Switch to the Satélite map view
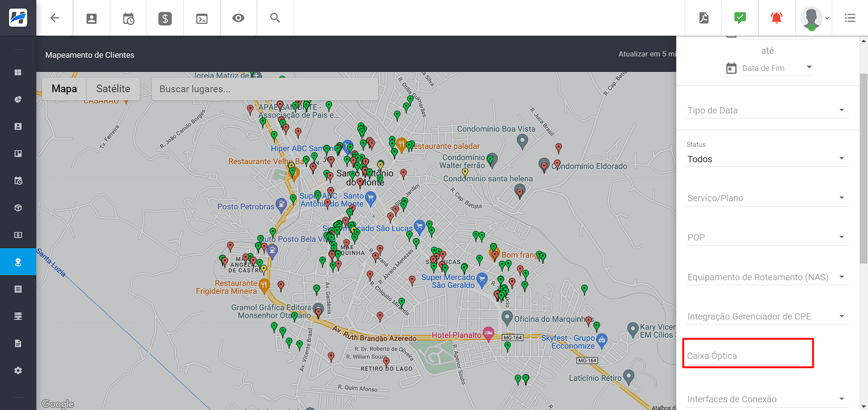 (x=113, y=89)
